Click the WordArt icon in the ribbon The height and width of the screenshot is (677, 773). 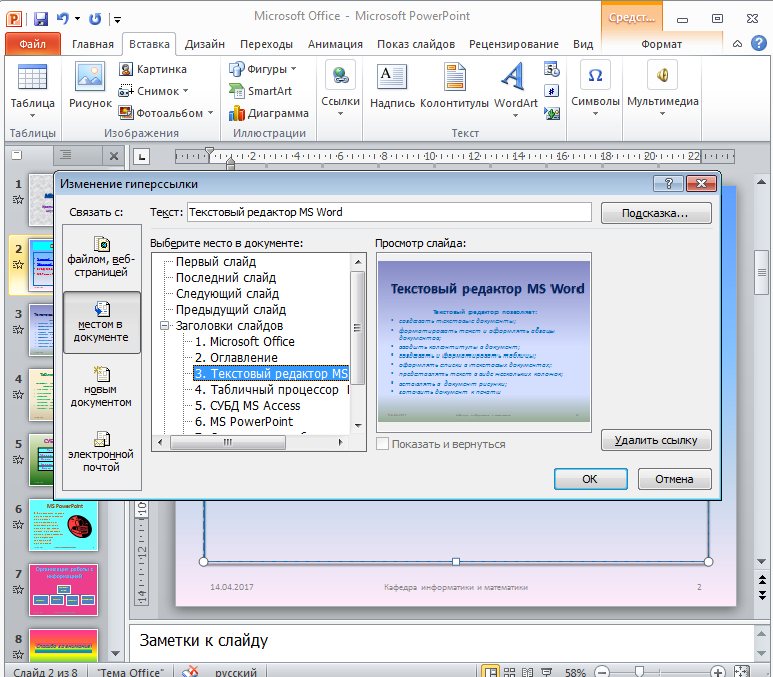coord(513,77)
